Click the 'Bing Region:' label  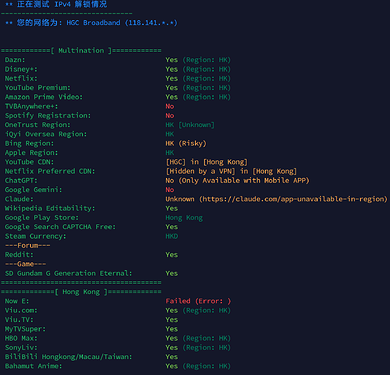point(29,144)
